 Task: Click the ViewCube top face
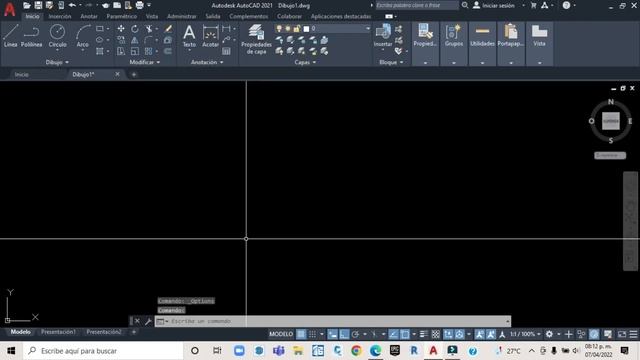611,121
